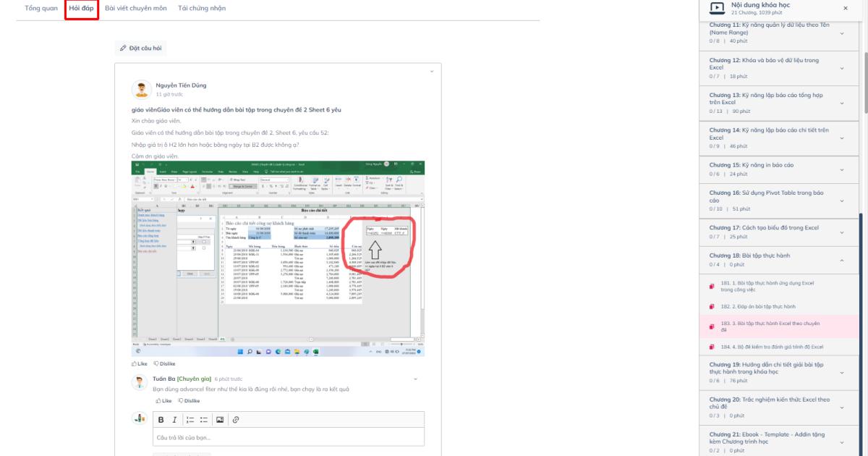Click Tuấn Ba [Chuyên gia] name

pyautogui.click(x=182, y=379)
